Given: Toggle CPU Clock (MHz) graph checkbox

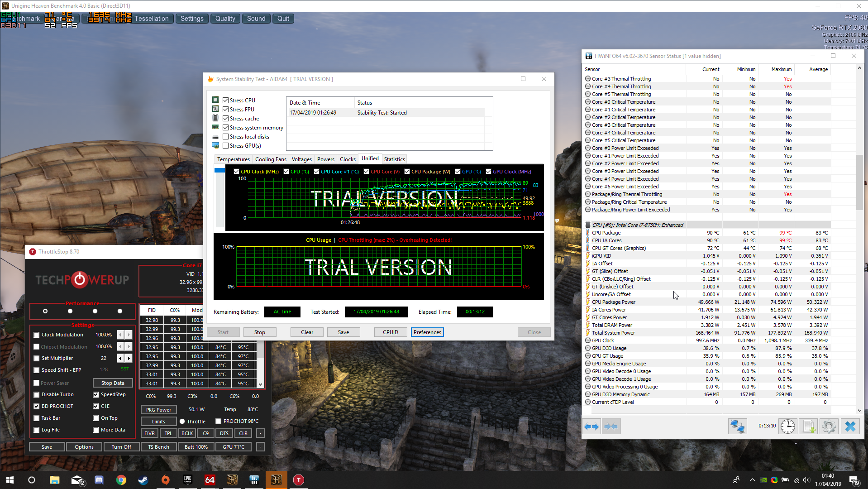Looking at the screenshot, I should coord(236,172).
